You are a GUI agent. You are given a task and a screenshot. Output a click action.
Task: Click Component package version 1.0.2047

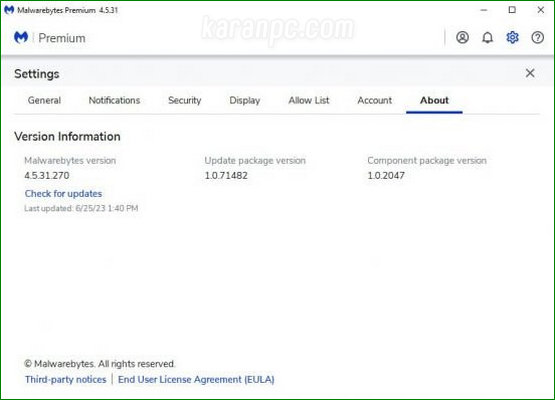tap(386, 176)
